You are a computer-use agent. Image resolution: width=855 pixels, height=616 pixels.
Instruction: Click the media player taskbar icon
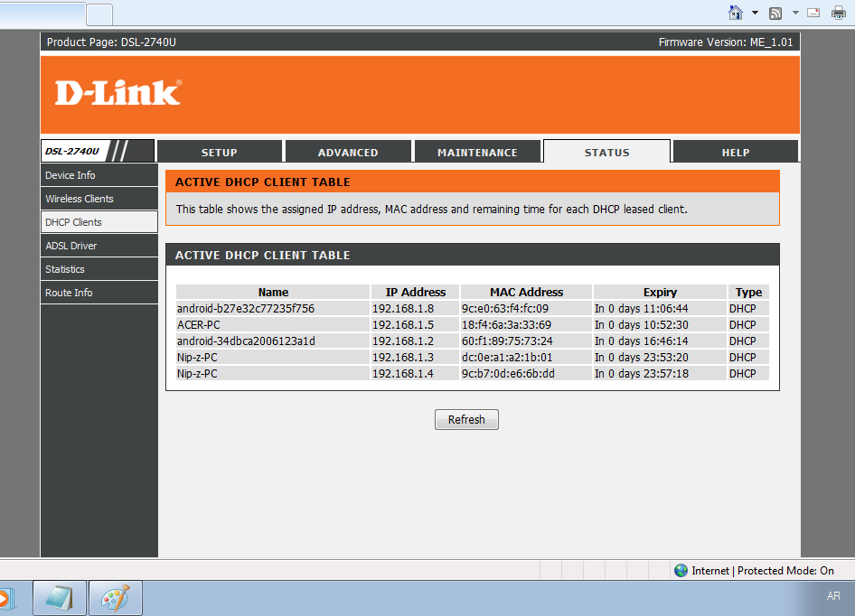coord(6,599)
